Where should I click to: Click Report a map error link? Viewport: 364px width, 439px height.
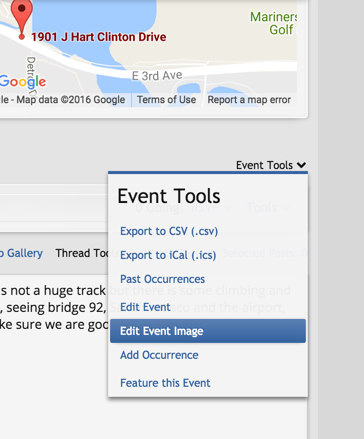249,100
